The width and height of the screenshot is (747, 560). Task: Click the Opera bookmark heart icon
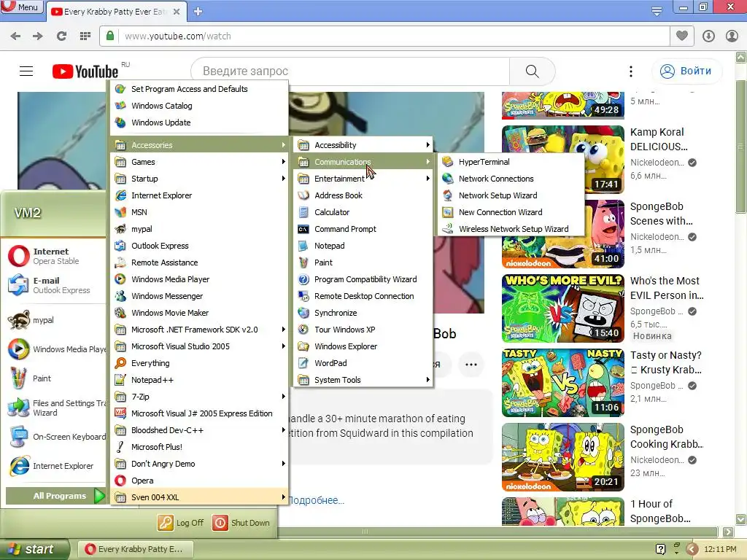[682, 36]
